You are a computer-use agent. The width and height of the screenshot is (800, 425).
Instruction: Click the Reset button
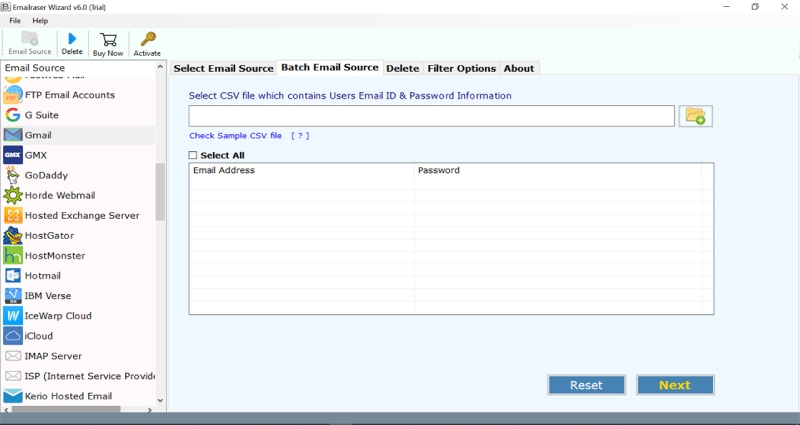pyautogui.click(x=586, y=385)
